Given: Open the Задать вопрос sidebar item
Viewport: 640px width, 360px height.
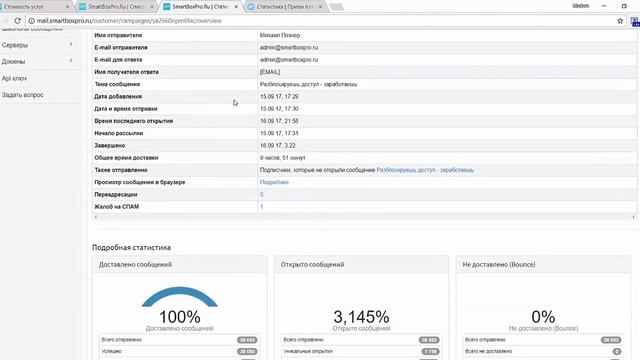Looking at the screenshot, I should click(22, 95).
